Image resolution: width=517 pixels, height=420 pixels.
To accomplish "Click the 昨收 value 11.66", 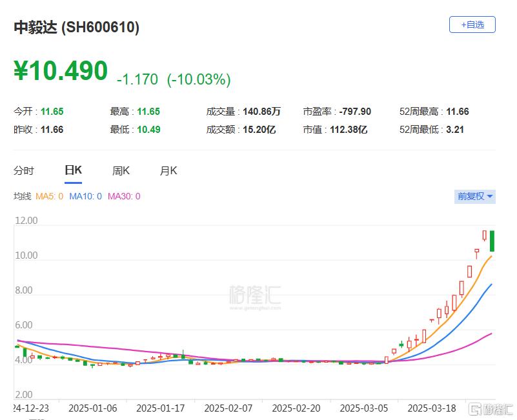I will (52, 130).
